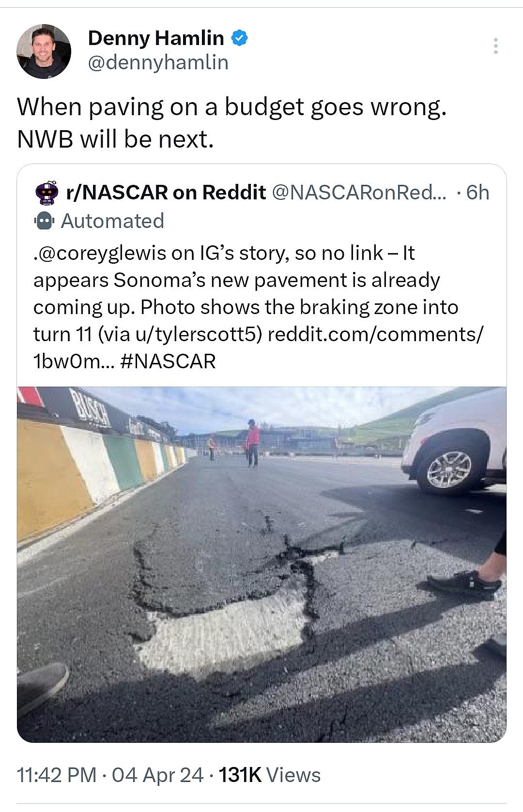Open the cracked pavement photo

click(x=261, y=564)
